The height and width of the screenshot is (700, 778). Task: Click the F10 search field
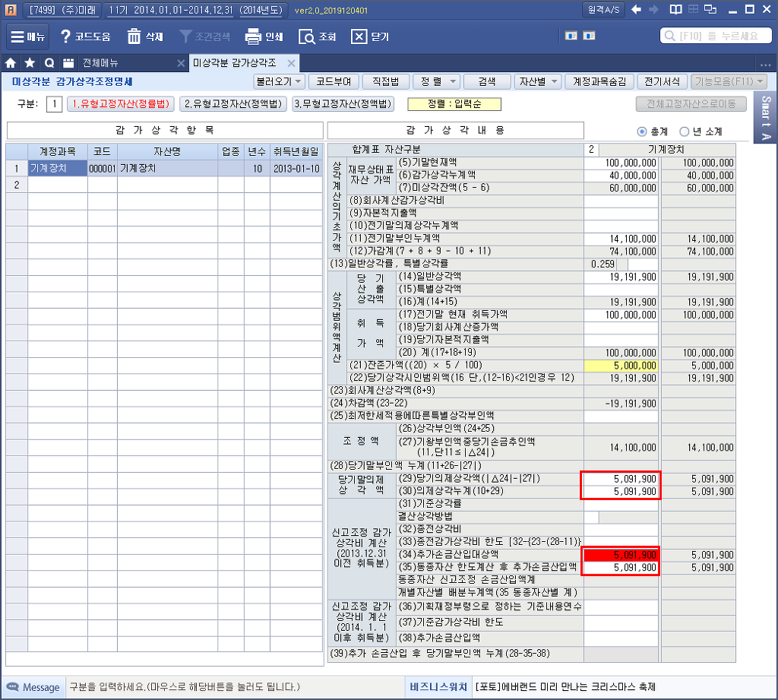coord(716,36)
